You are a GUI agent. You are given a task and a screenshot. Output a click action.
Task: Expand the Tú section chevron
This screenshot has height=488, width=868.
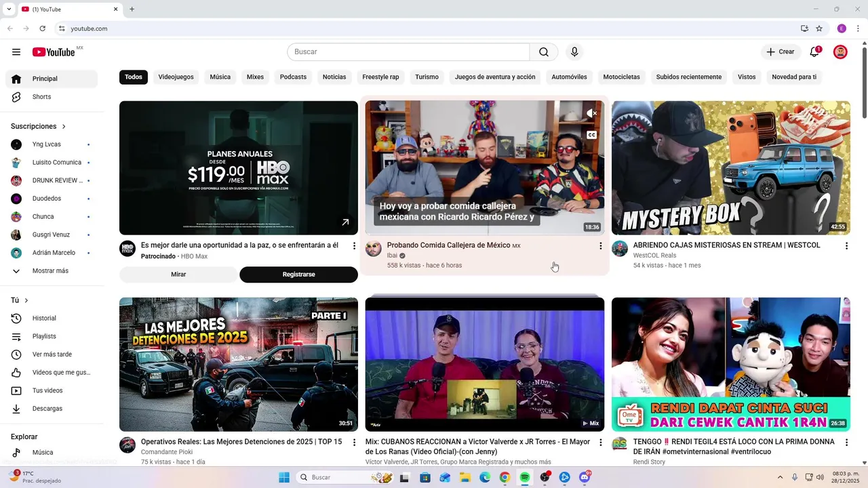(x=26, y=300)
